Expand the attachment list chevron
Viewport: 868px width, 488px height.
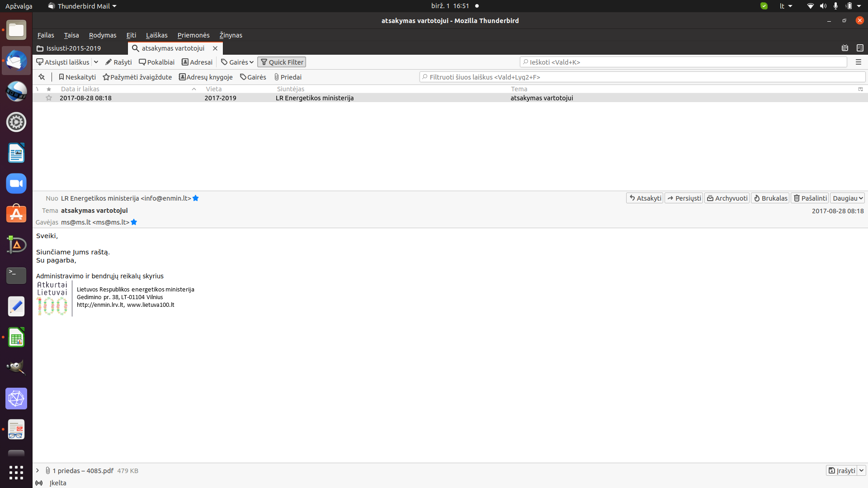38,470
